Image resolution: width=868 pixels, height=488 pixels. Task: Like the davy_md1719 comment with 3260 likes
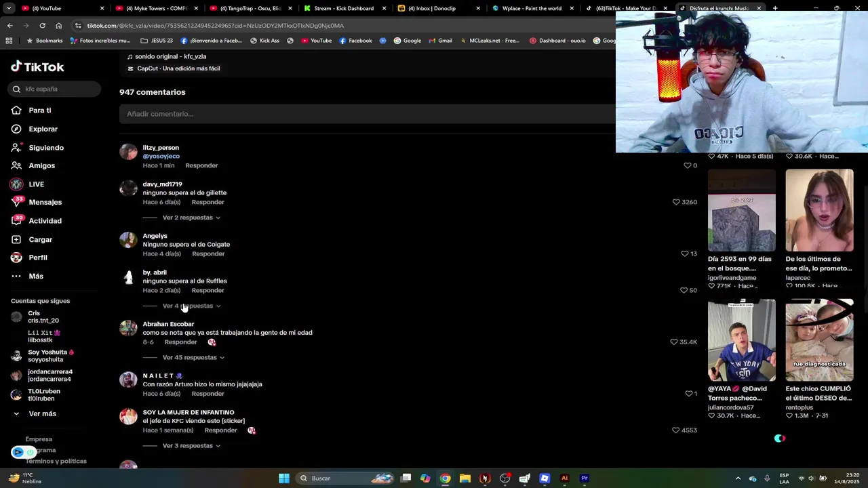point(676,202)
